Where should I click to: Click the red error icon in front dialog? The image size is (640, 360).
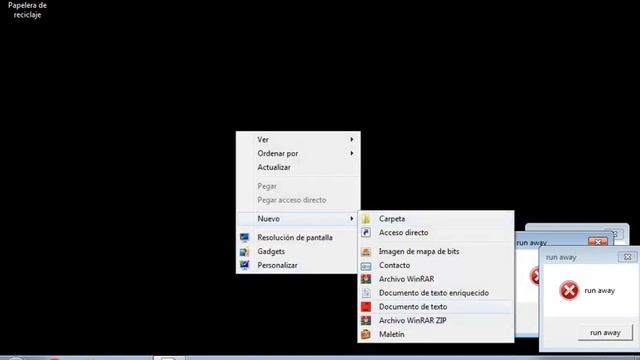tap(569, 291)
